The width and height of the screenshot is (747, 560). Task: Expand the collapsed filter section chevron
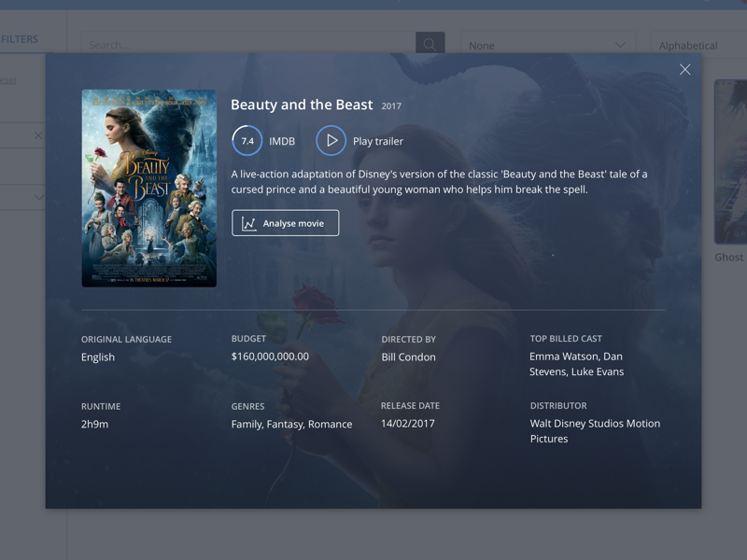click(x=37, y=197)
